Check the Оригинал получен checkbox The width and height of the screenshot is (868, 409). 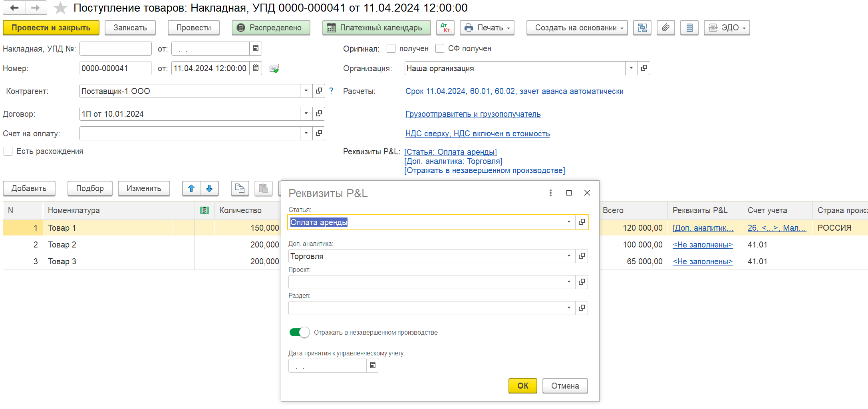(391, 48)
